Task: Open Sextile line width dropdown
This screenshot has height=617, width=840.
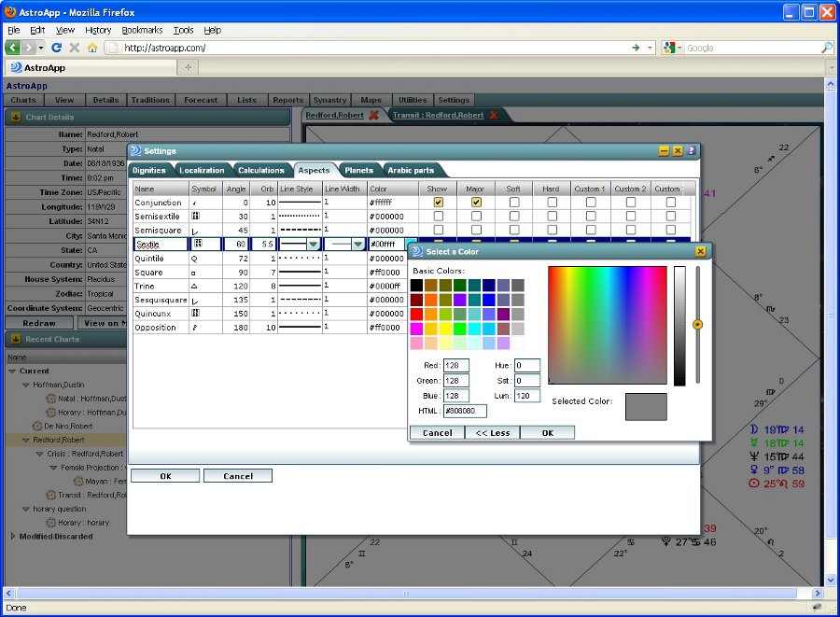Action: tap(357, 245)
